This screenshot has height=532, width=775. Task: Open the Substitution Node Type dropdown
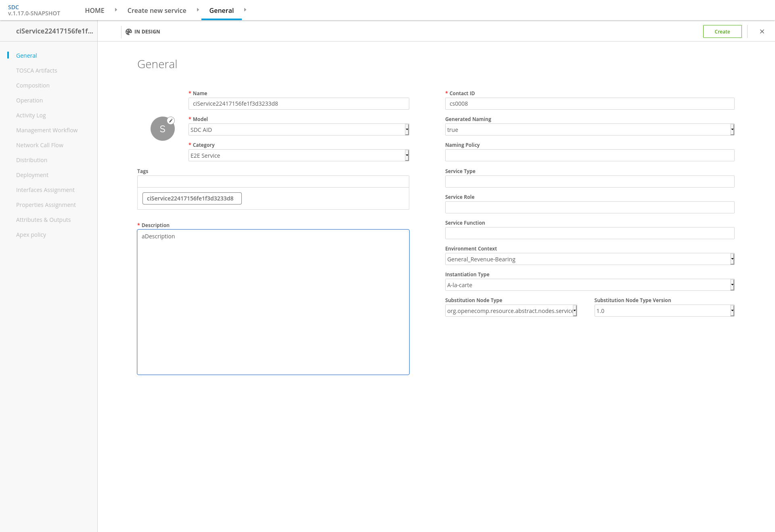tap(511, 311)
